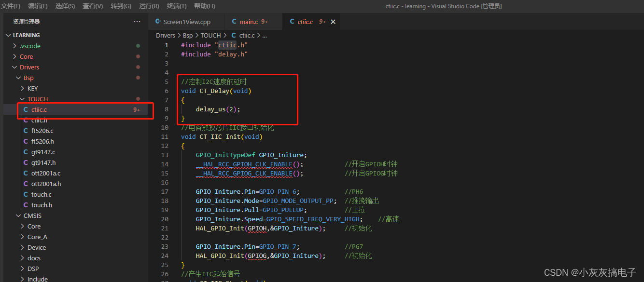Open the 运行(R) menu
The width and height of the screenshot is (644, 282).
click(x=149, y=6)
